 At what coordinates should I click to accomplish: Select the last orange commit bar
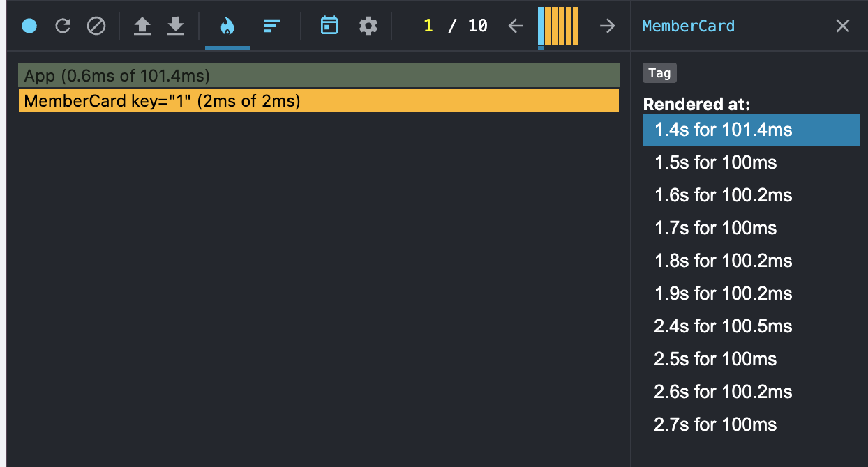point(576,26)
